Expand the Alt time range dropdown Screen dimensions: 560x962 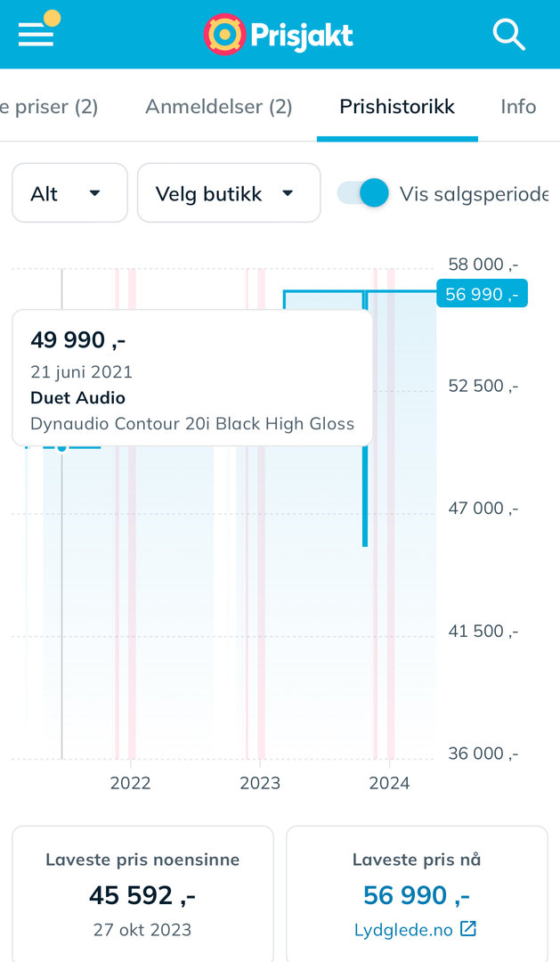(x=69, y=193)
